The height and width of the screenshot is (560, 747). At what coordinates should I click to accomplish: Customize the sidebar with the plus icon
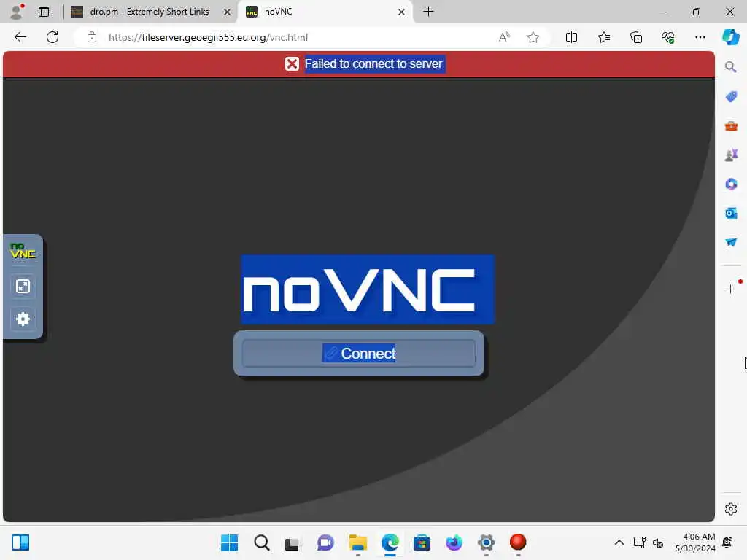click(x=730, y=289)
